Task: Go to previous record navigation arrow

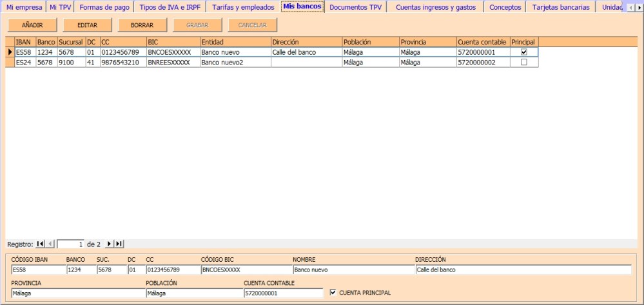Action: 50,244
